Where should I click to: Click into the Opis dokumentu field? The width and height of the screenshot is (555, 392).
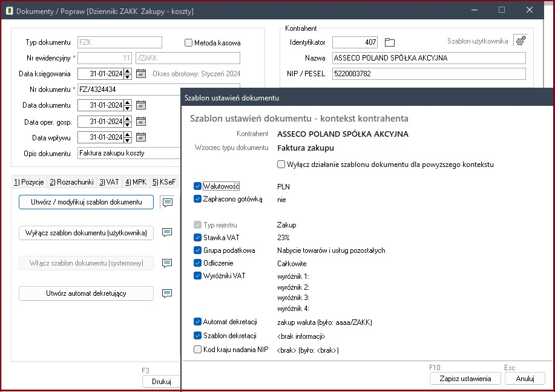tap(128, 154)
